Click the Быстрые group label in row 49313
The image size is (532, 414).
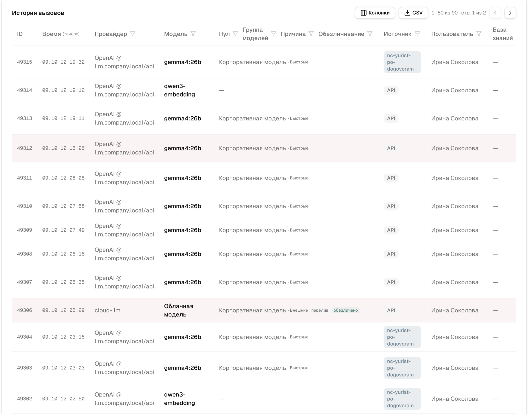(x=299, y=118)
